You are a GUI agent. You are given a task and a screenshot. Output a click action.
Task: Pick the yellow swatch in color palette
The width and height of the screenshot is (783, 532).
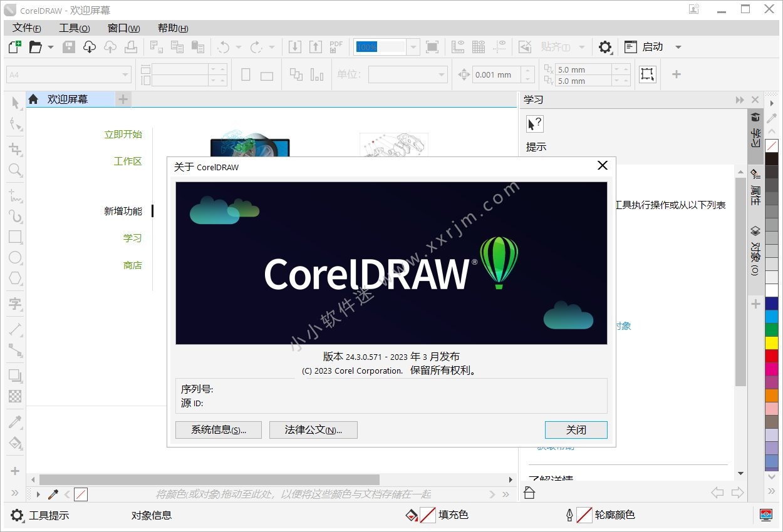pyautogui.click(x=772, y=342)
